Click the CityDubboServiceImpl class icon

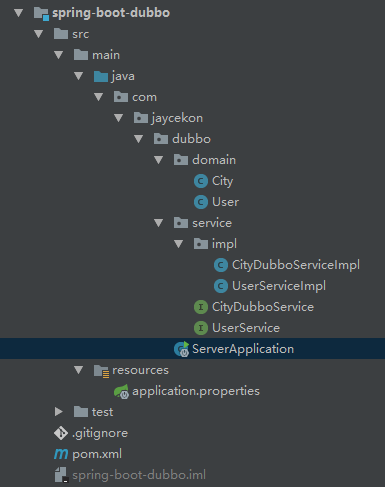[x=221, y=265]
